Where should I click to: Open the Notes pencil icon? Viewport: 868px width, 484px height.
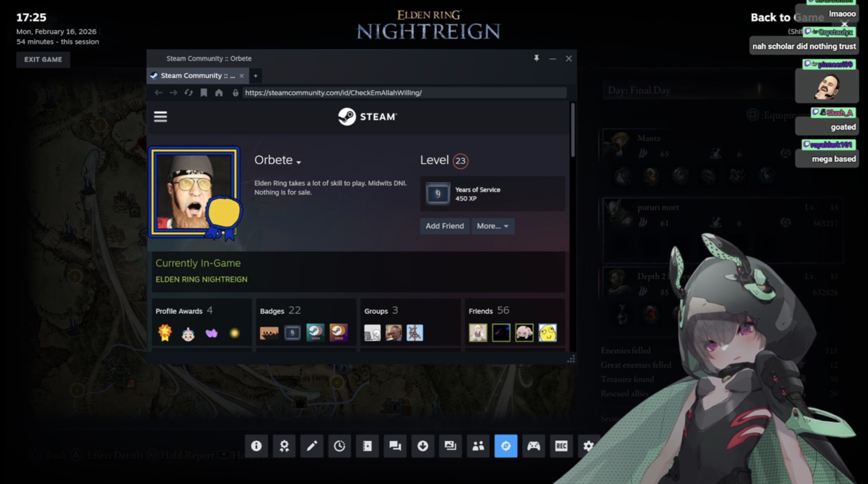(312, 446)
